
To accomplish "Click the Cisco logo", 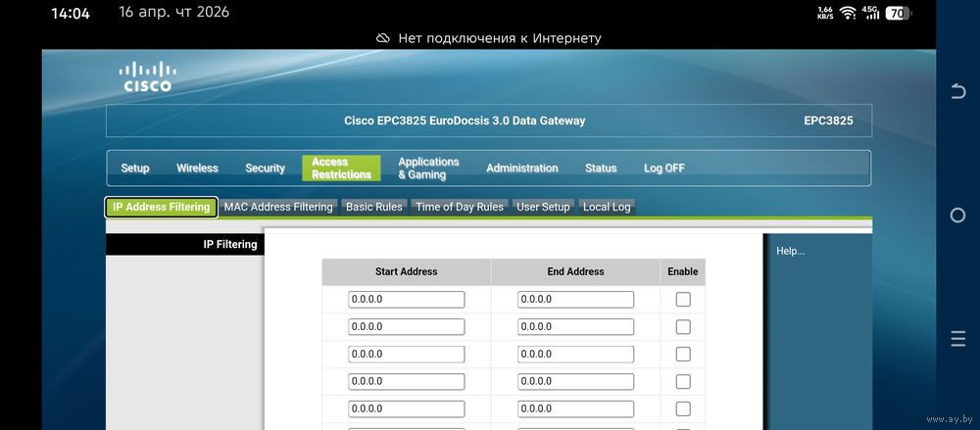I will point(146,77).
